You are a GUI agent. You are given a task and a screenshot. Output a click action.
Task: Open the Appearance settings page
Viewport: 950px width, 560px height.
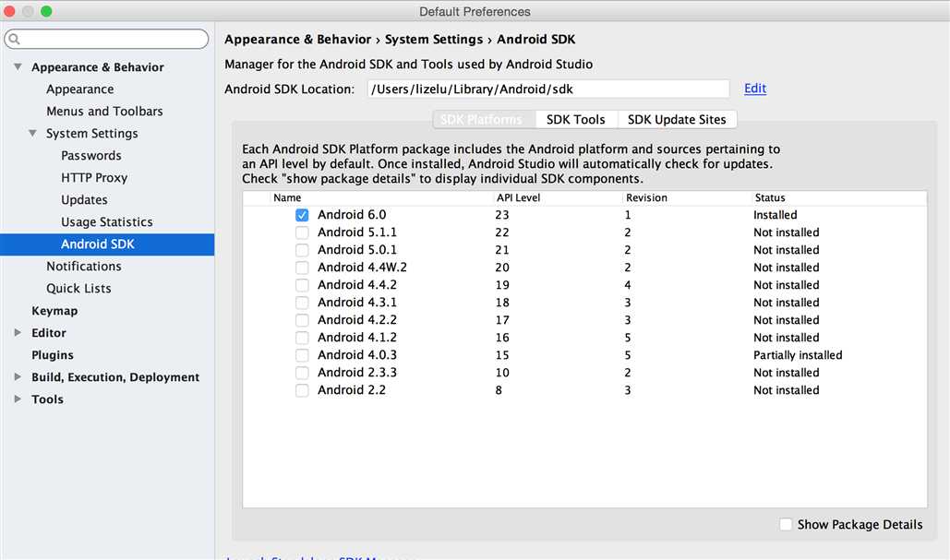tap(80, 89)
